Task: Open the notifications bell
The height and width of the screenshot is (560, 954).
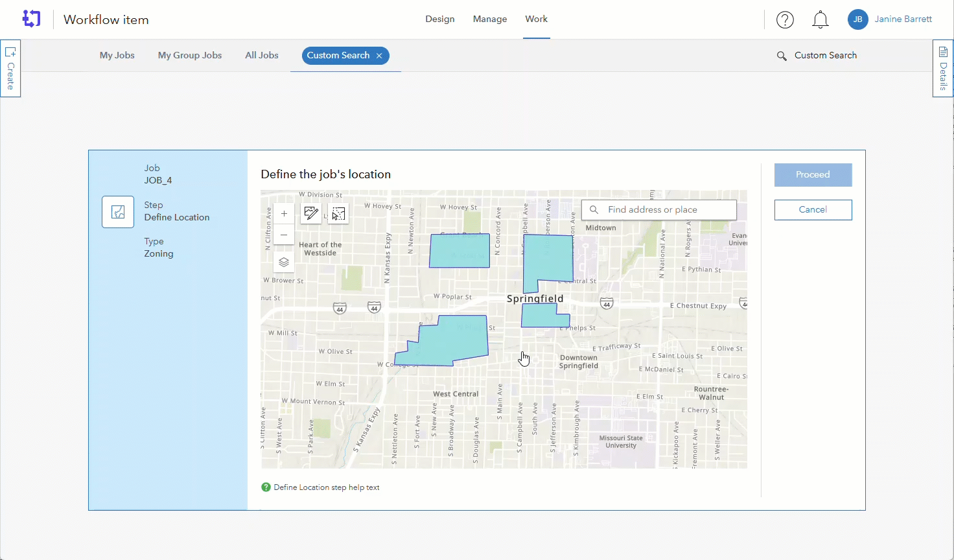Action: point(820,19)
